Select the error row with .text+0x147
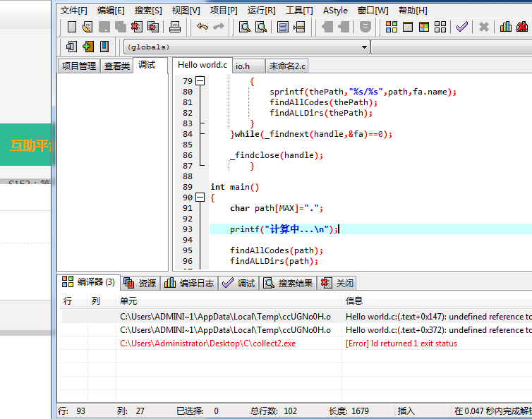Viewport: 532px width, 419px height. tap(297, 317)
